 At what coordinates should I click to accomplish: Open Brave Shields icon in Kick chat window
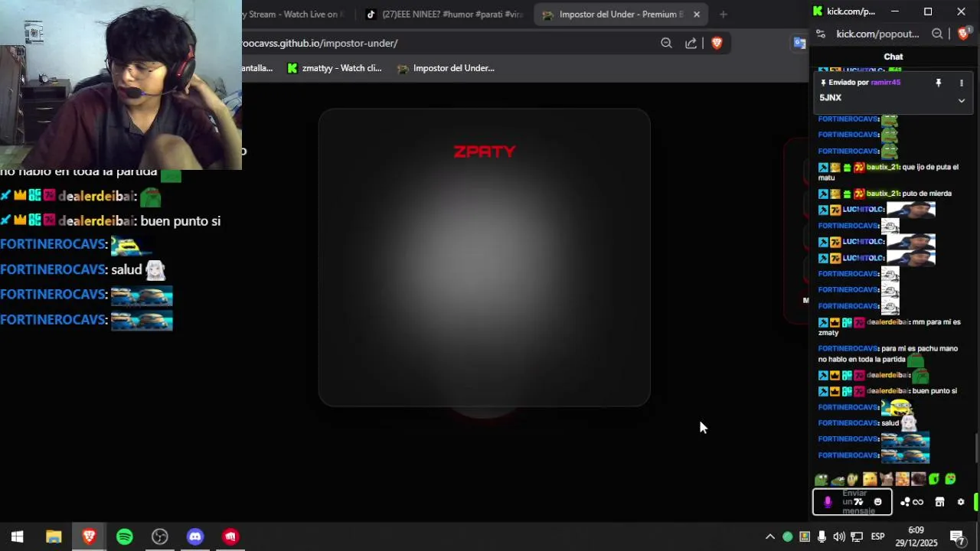coord(963,34)
